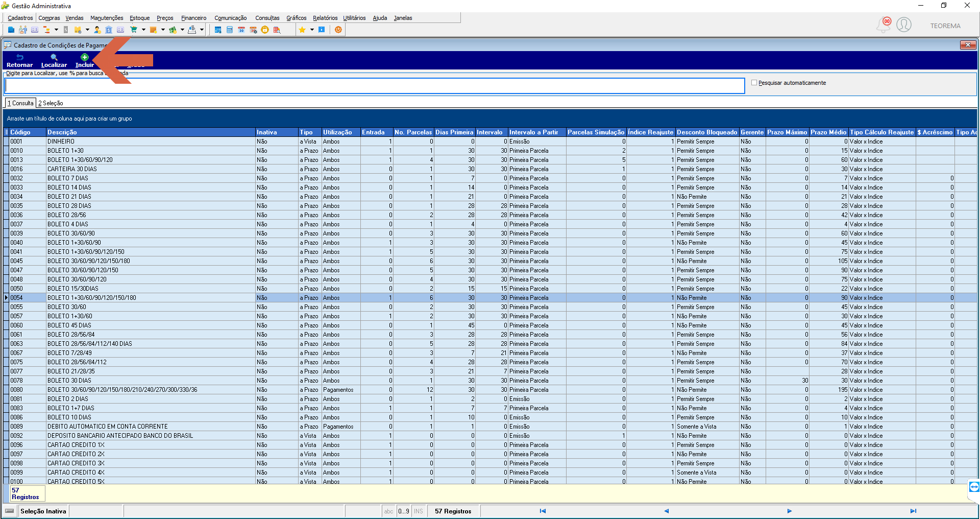Open the Financeiro menu
The height and width of the screenshot is (519, 980).
pyautogui.click(x=194, y=18)
